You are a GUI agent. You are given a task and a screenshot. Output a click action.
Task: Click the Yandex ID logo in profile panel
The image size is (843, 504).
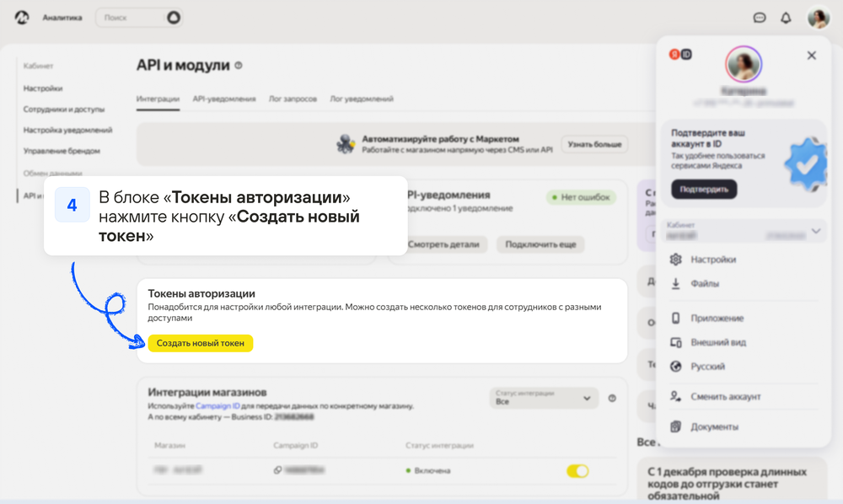680,54
